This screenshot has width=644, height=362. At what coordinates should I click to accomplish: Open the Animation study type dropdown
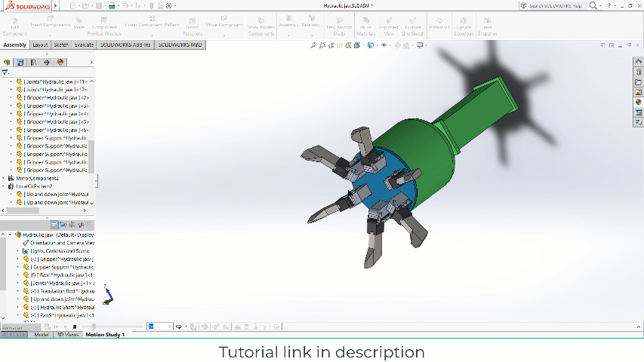20,327
